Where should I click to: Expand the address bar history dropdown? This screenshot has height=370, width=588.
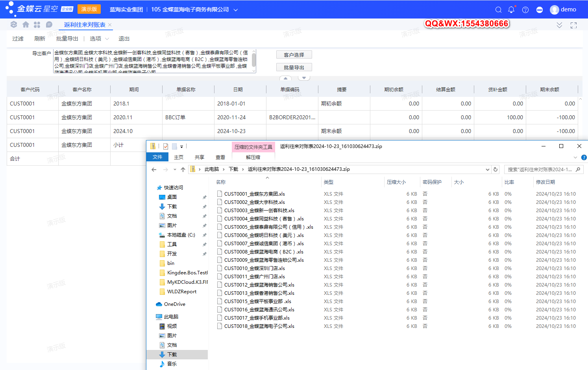pyautogui.click(x=488, y=170)
